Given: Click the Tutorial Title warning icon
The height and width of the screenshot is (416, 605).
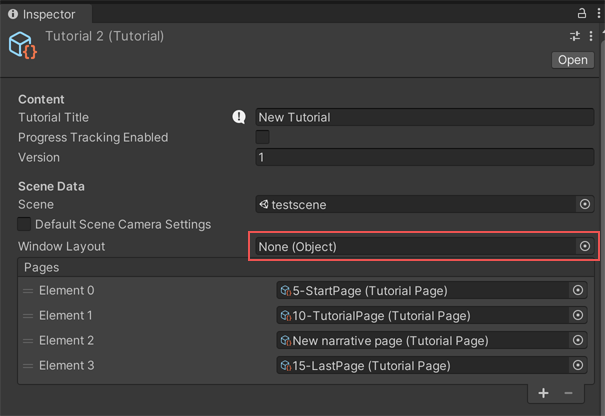Looking at the screenshot, I should coord(239,117).
